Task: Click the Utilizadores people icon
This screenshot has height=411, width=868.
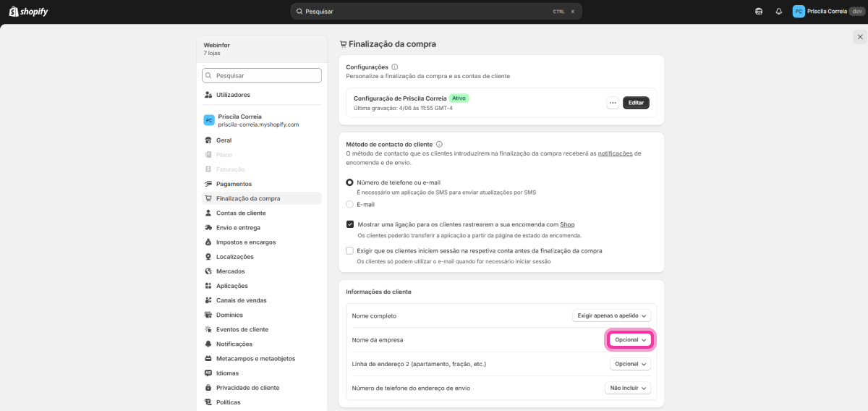Action: (x=208, y=95)
